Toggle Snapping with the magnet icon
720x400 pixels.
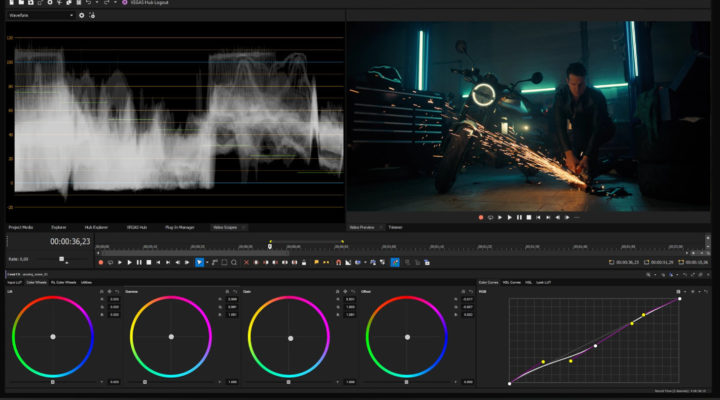[x=338, y=263]
